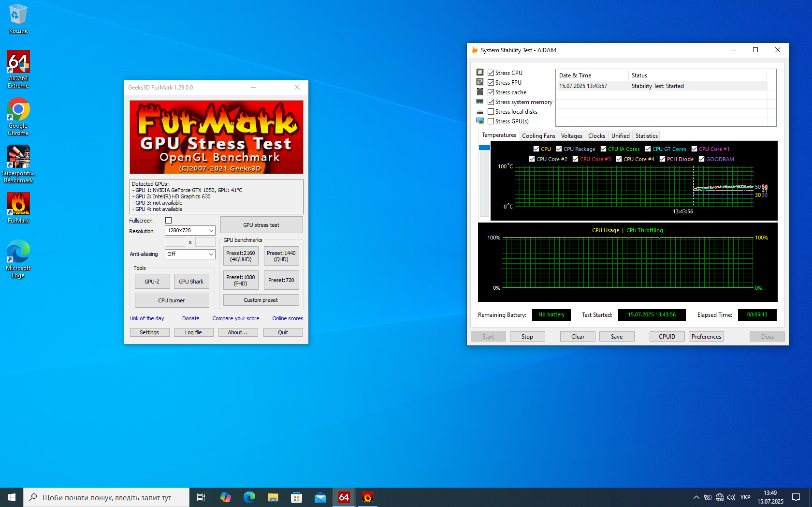This screenshot has width=812, height=507.
Task: Uncheck Stress system memory option
Action: point(491,102)
